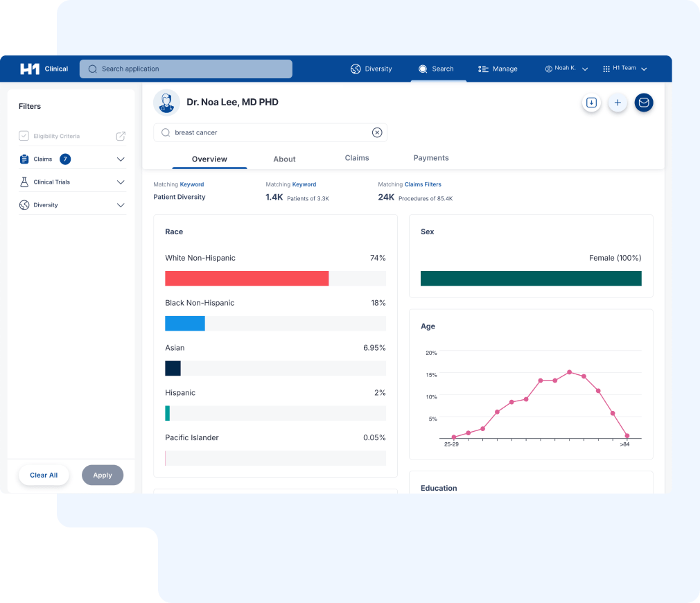Click the magnifier icon in Search application bar
Image resolution: width=700 pixels, height=603 pixels.
pos(92,69)
